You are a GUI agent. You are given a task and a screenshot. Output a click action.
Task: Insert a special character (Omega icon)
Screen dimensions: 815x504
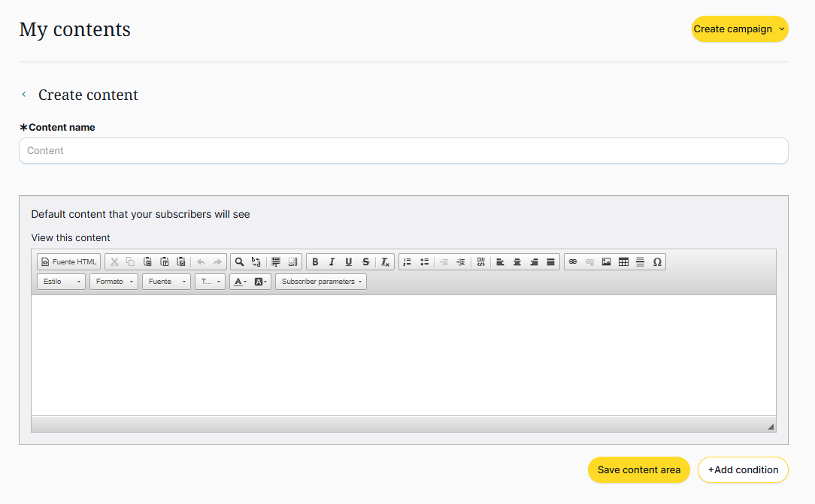pyautogui.click(x=657, y=262)
